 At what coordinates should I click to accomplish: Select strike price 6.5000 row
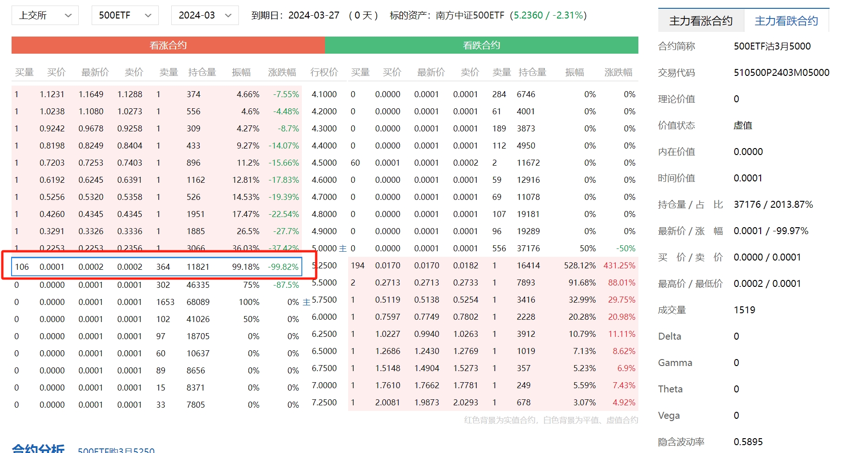click(x=324, y=351)
